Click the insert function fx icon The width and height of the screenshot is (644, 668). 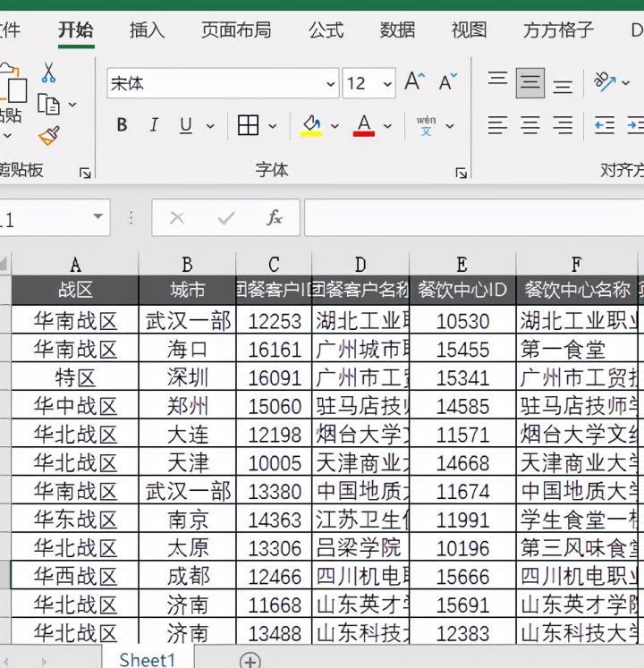(274, 217)
